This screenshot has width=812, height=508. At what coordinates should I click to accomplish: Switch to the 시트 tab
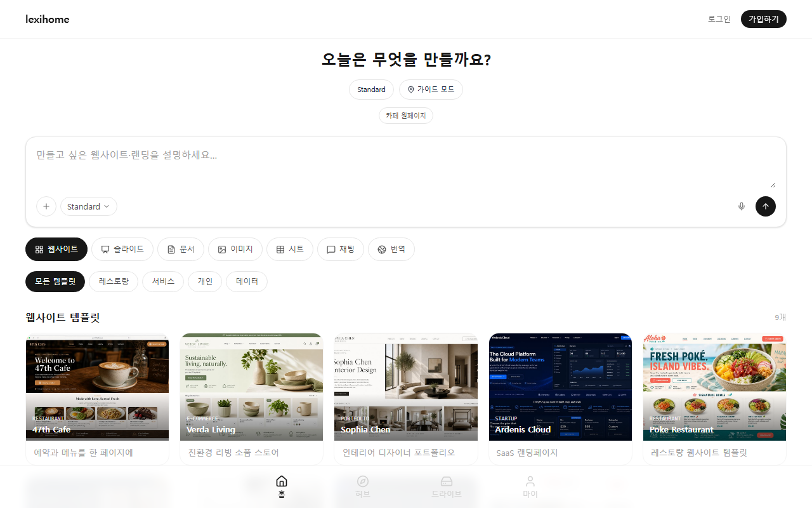pyautogui.click(x=290, y=250)
